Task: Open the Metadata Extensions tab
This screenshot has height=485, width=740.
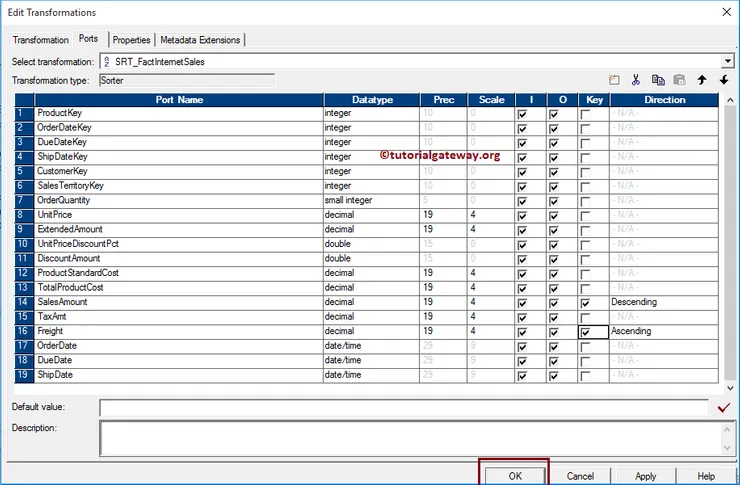Action: pos(200,40)
